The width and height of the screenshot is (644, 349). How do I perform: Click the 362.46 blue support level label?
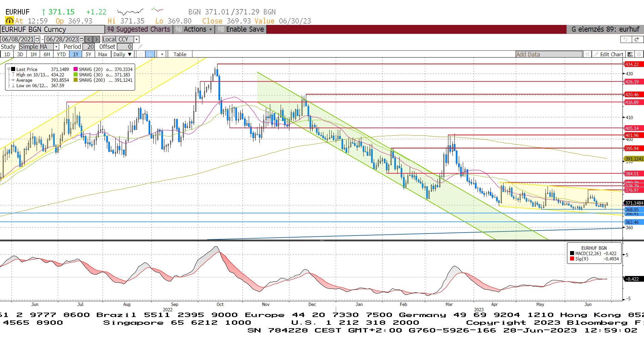633,222
